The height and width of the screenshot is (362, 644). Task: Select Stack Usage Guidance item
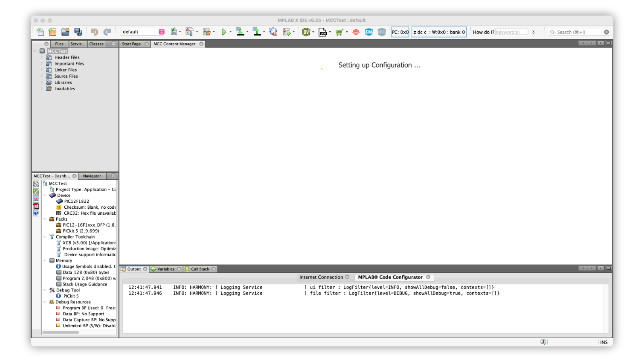(x=85, y=284)
